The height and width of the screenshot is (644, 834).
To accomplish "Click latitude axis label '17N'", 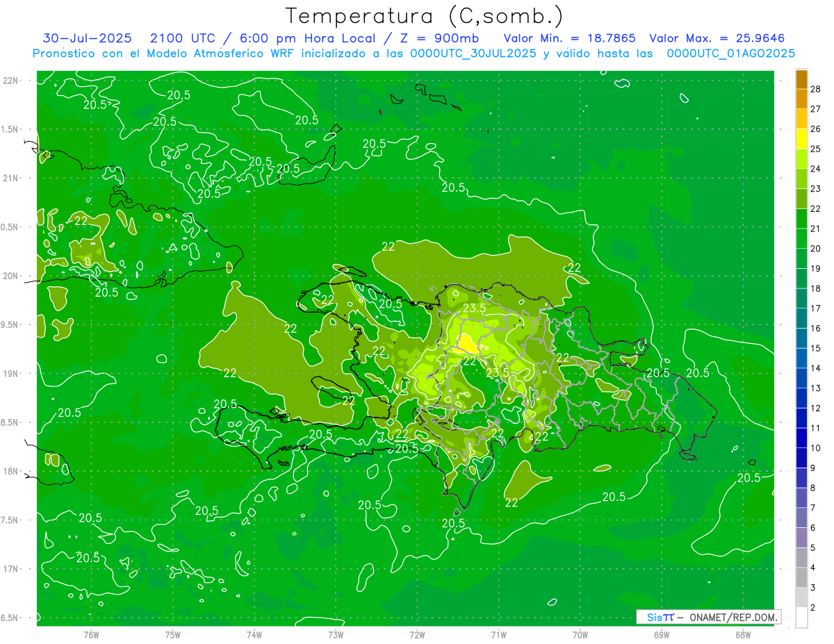I will pyautogui.click(x=10, y=569).
